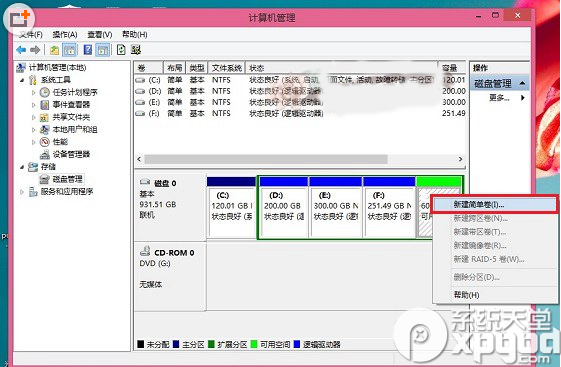Expand the Task Scheduler (任务计划程序) node
The image size is (561, 367).
33,93
